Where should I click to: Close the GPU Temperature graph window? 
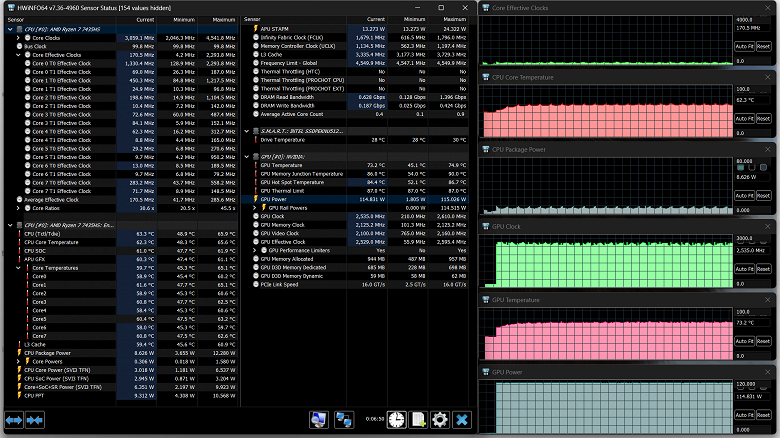coord(768,300)
